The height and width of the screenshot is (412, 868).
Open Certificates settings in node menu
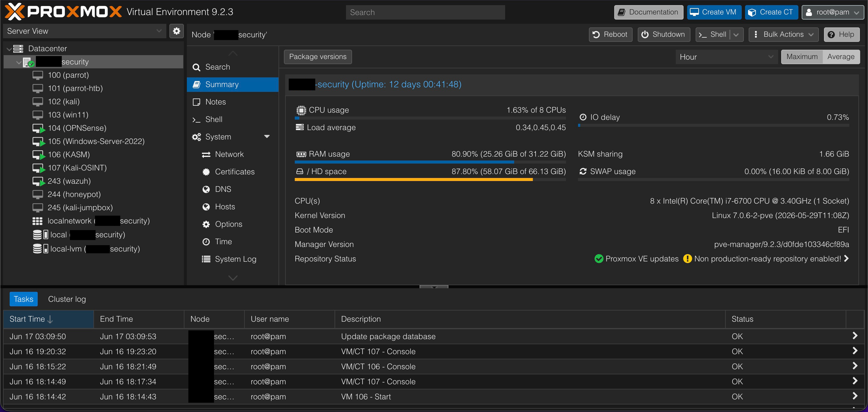pyautogui.click(x=233, y=172)
